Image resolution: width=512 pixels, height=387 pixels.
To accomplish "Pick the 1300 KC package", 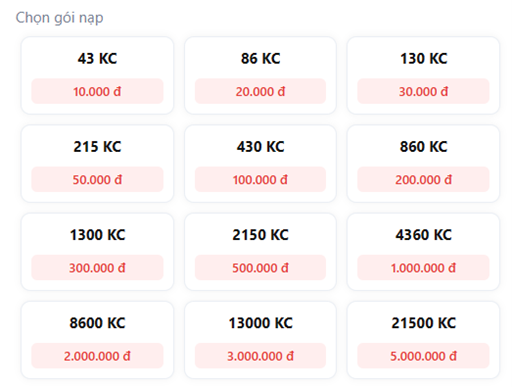I will [x=97, y=252].
